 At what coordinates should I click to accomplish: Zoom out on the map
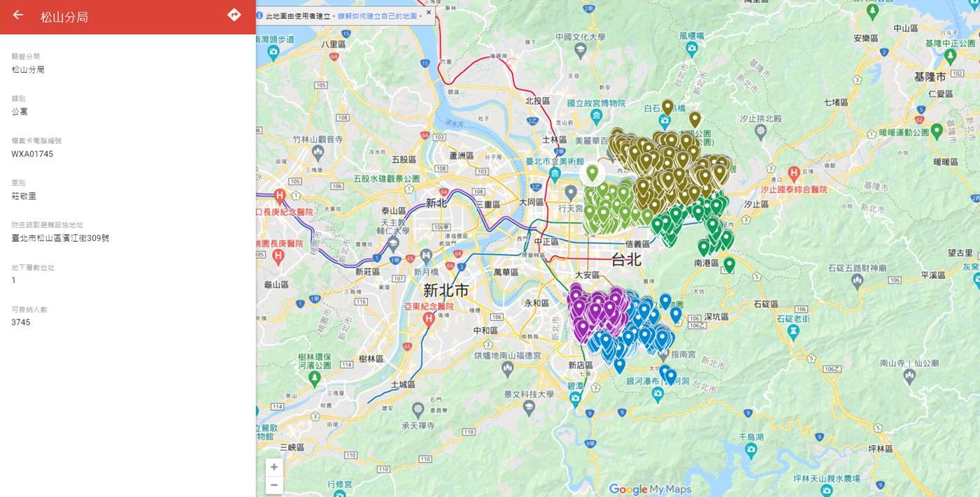coord(274,484)
